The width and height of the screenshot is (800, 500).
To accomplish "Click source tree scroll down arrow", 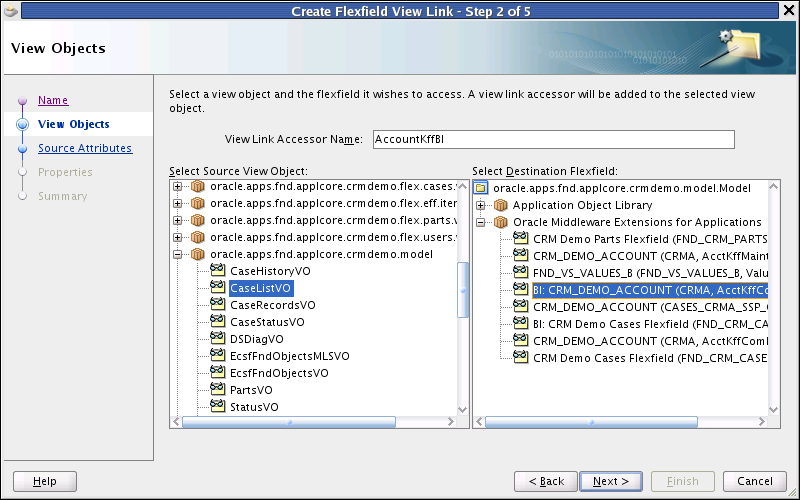I will [463, 409].
